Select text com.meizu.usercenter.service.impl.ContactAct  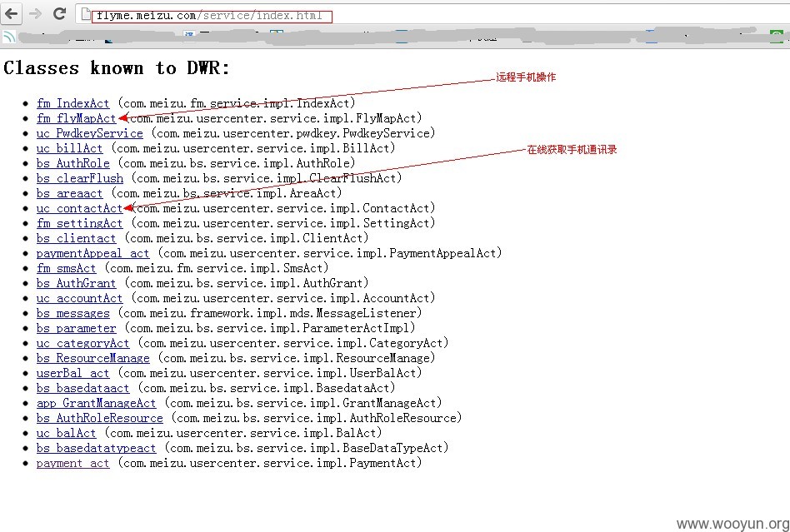282,208
